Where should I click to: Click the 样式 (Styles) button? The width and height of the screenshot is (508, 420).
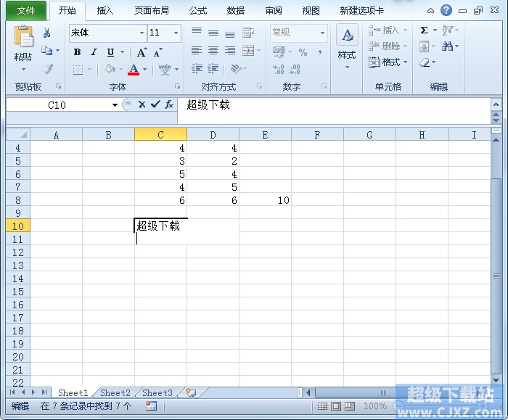tap(347, 45)
